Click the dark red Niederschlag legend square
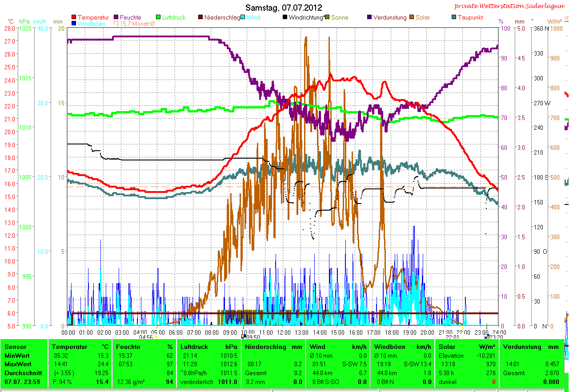 [200, 17]
